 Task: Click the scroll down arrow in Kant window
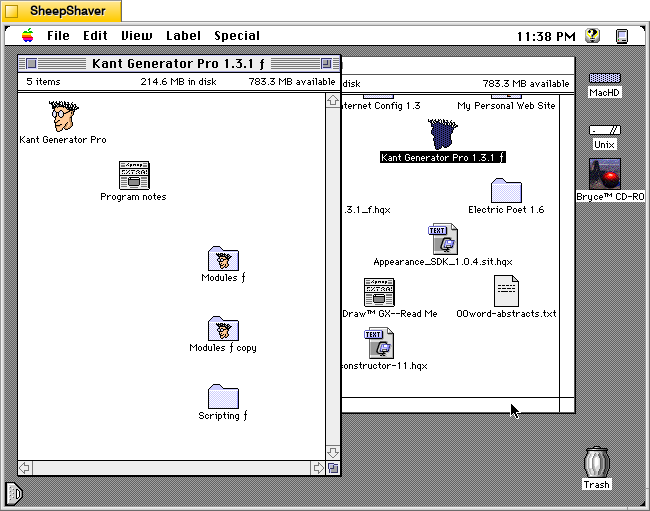(333, 453)
